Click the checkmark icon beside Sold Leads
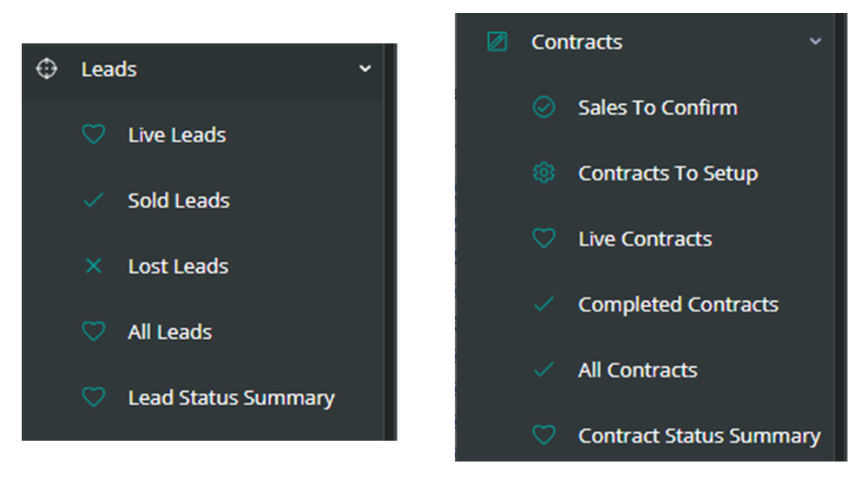Screen dimensions: 868x478 pos(93,200)
